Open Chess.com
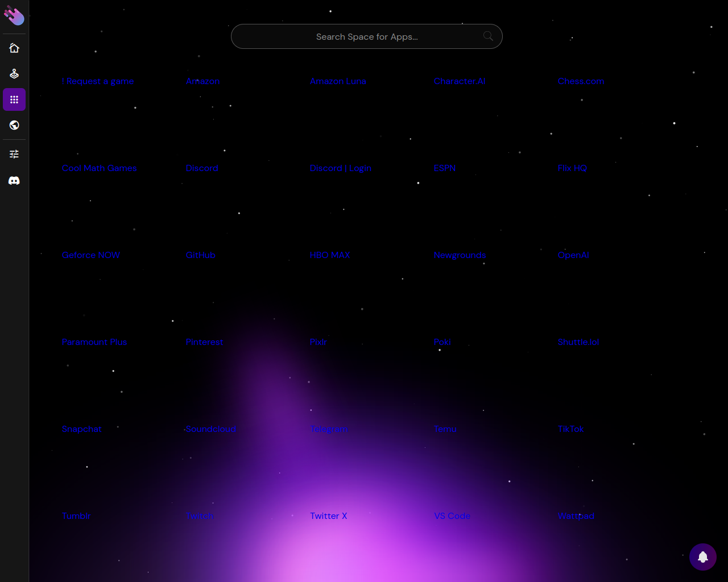The width and height of the screenshot is (728, 582). coord(581,81)
